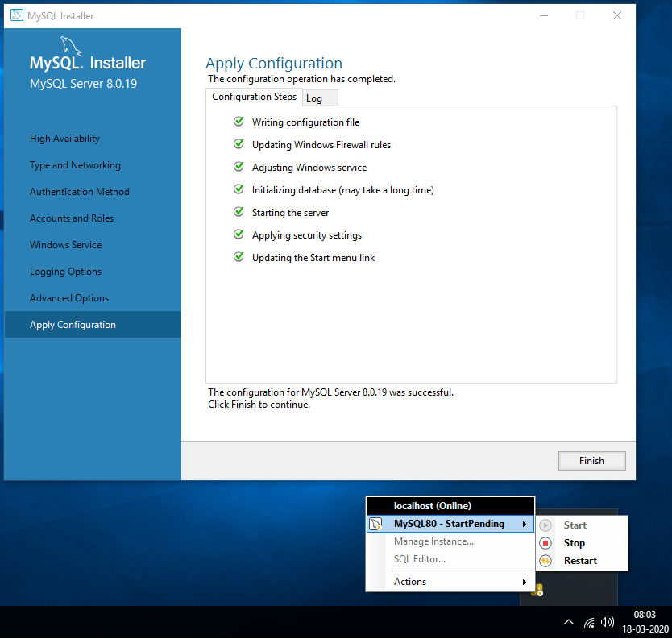Click green check beside Updating the Start menu link

click(239, 257)
